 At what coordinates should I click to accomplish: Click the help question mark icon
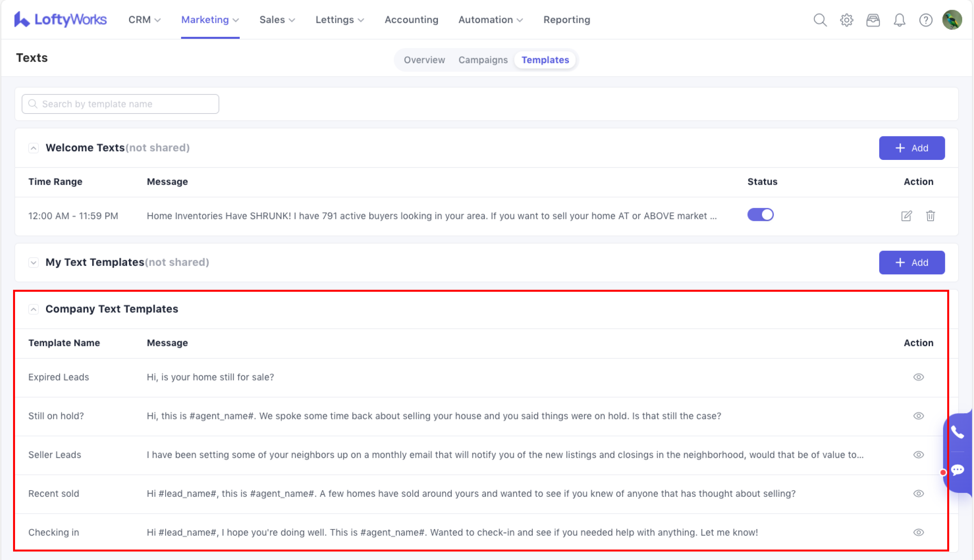926,20
